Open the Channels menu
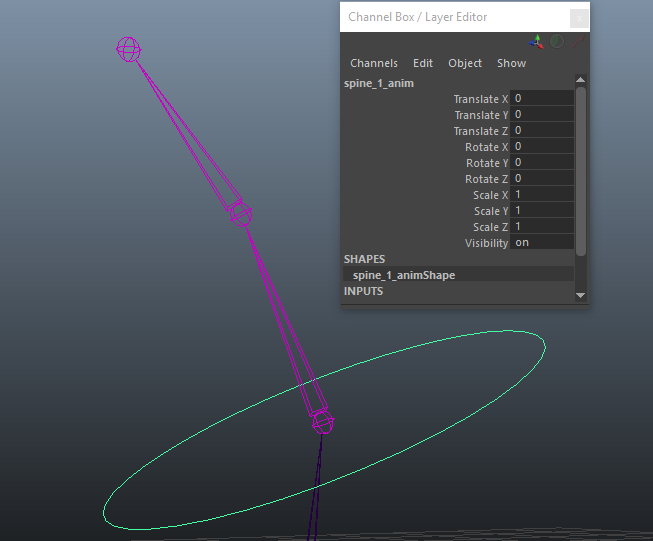 (373, 63)
